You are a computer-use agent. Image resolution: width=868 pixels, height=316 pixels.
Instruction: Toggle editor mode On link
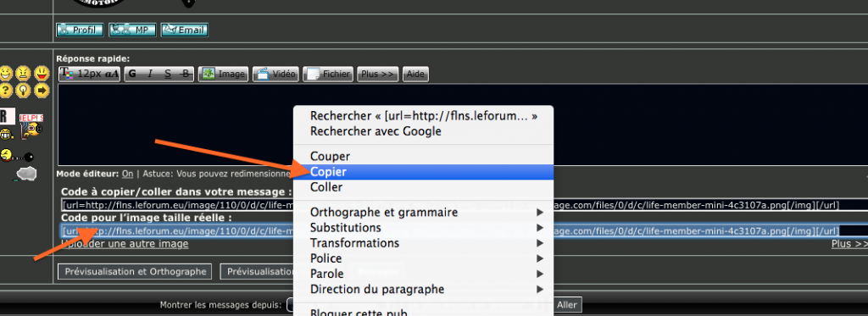coord(127,174)
